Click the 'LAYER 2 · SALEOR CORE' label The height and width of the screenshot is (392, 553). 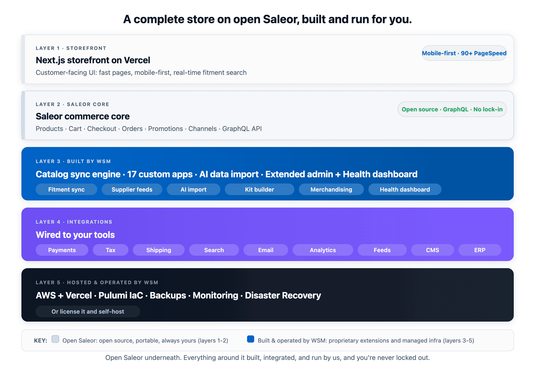[x=72, y=104]
